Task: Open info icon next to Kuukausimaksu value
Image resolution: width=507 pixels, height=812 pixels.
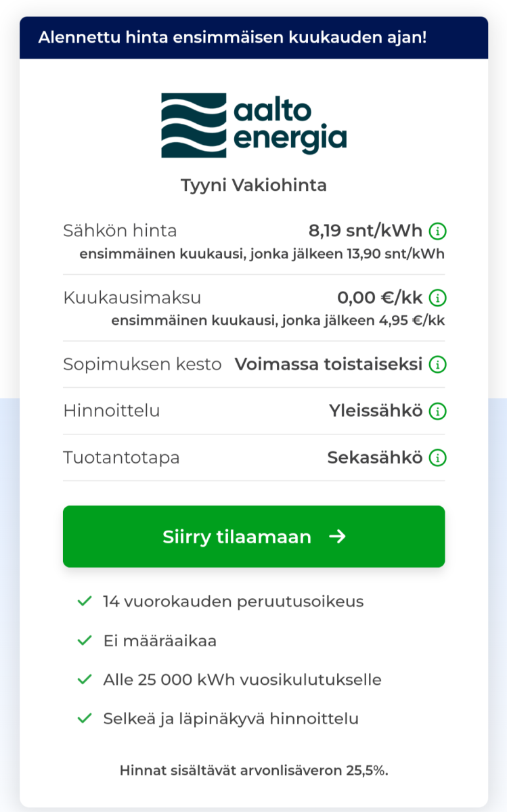Action: pyautogui.click(x=438, y=298)
